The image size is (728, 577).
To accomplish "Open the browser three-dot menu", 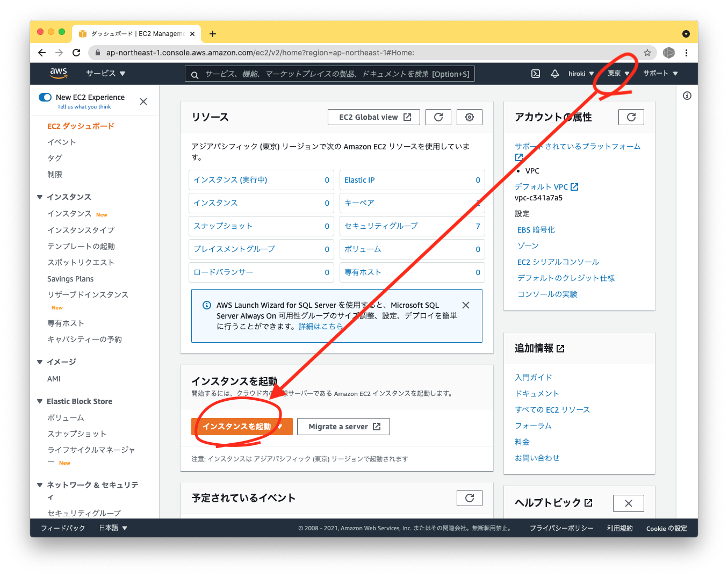I will pos(686,53).
